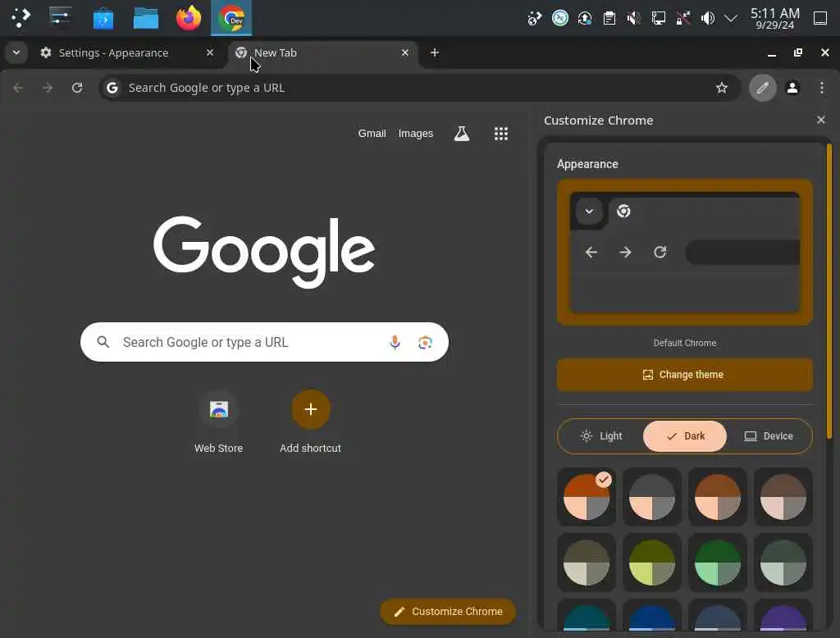Select the Light color mode
840x638 pixels.
pyautogui.click(x=600, y=436)
